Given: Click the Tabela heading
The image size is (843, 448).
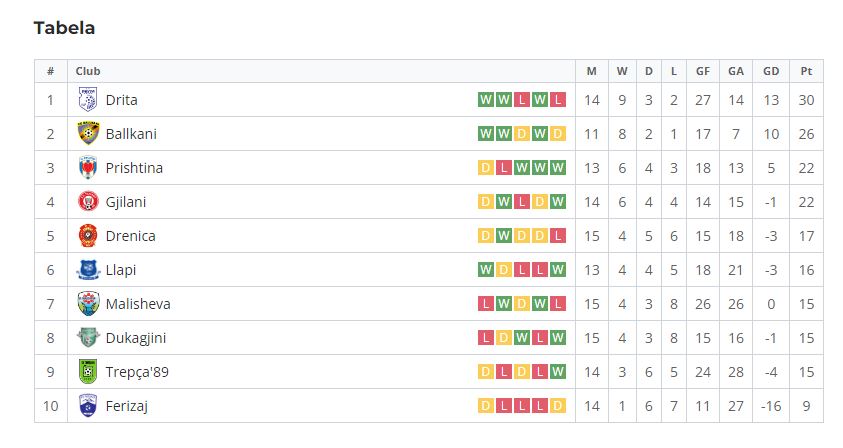Looking at the screenshot, I should point(64,27).
